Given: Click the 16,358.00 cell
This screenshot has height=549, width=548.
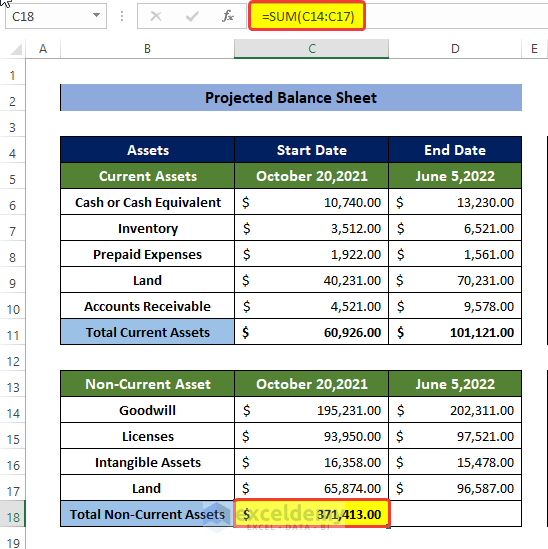Looking at the screenshot, I should pyautogui.click(x=311, y=462).
